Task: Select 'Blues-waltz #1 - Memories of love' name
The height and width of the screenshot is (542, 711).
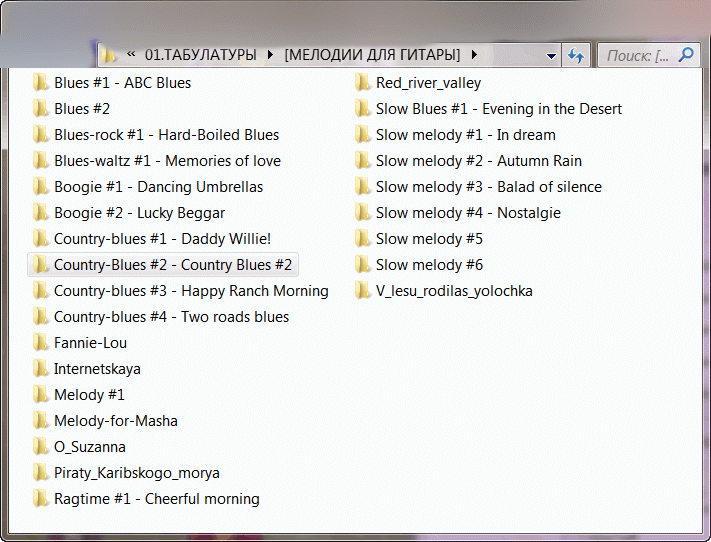Action: 167,161
